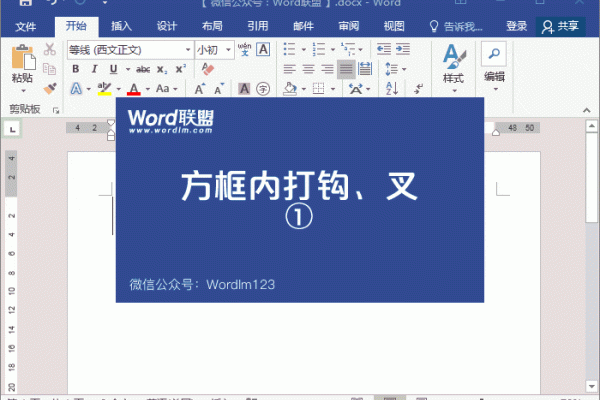
Task: Toggle character shading
Action: tap(244, 89)
